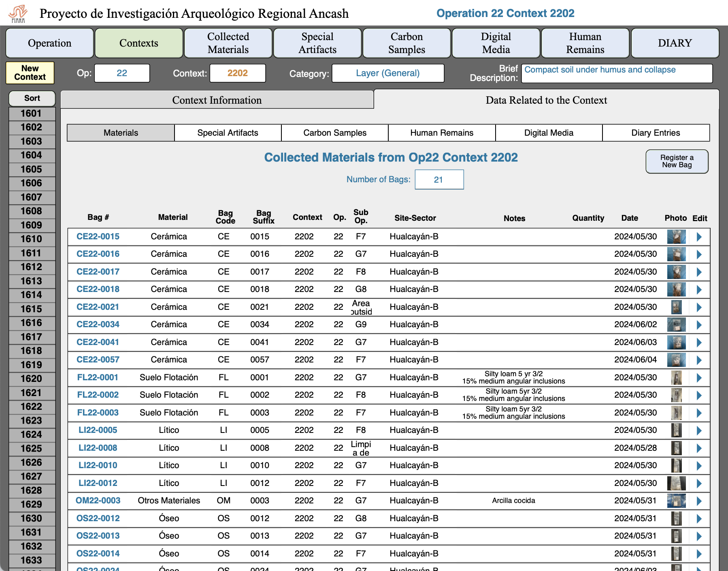Open the Category field showing Layer (General)
This screenshot has height=571, width=728.
387,73
